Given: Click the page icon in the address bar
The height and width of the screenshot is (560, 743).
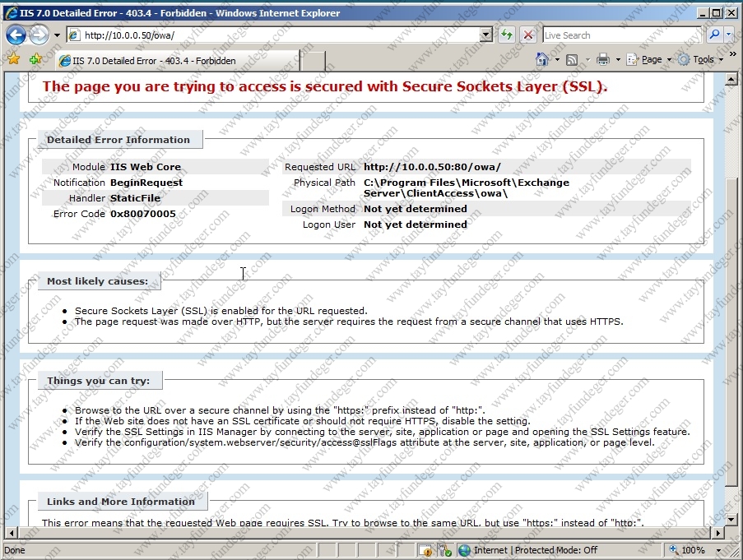Looking at the screenshot, I should click(x=74, y=35).
